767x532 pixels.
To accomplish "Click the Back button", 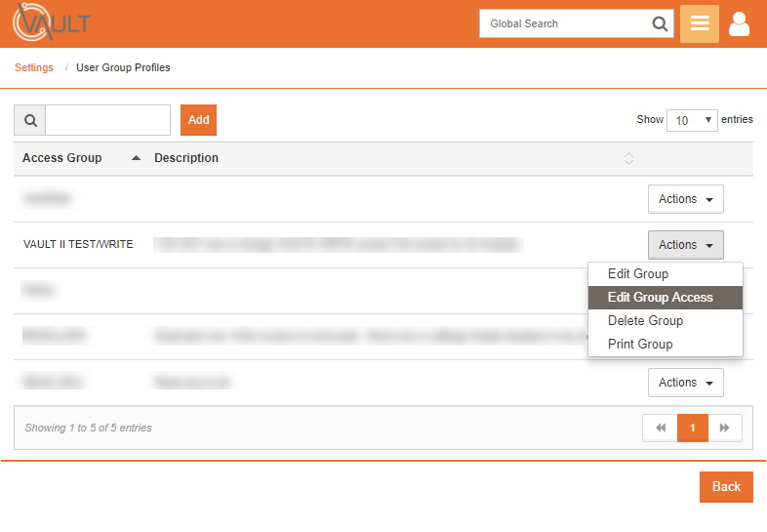I will (726, 487).
